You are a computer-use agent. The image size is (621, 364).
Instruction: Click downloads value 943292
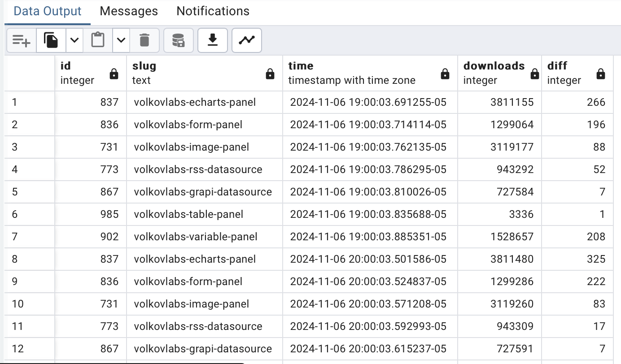(499, 169)
